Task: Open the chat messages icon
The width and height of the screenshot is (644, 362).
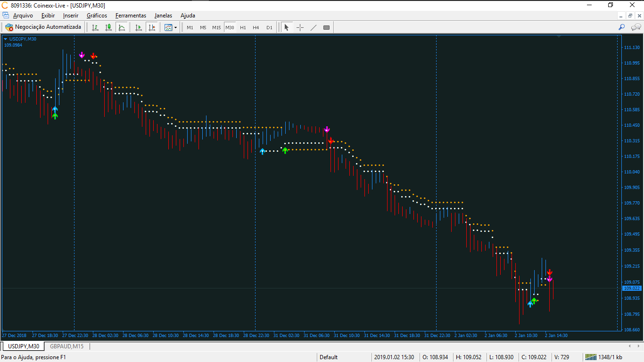Action: tap(636, 27)
